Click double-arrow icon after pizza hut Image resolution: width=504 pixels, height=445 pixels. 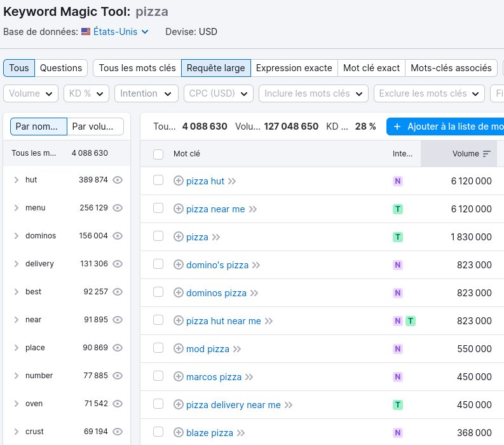[x=232, y=181]
